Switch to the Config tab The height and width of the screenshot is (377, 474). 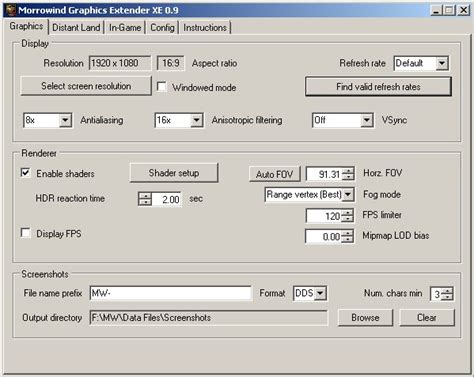click(x=162, y=28)
